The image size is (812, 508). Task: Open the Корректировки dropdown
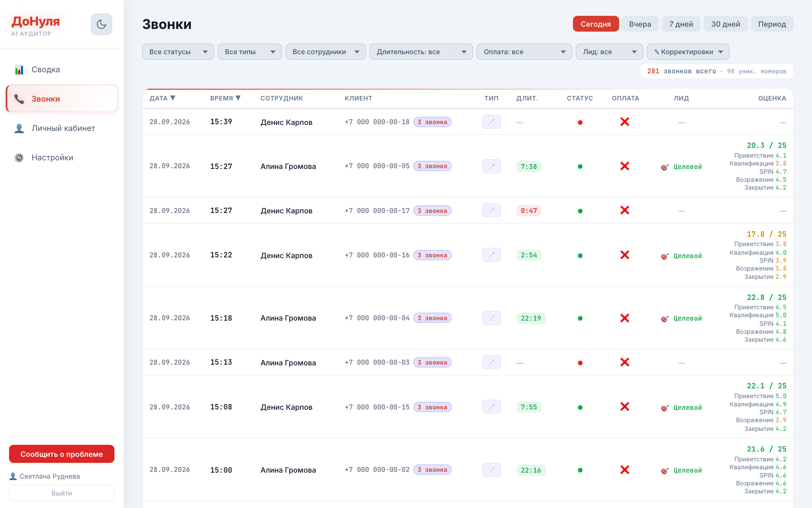688,52
